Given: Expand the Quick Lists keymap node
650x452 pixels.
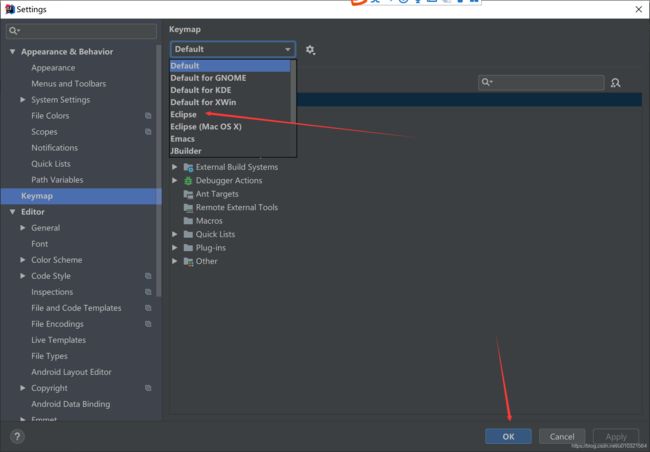Looking at the screenshot, I should click(175, 234).
